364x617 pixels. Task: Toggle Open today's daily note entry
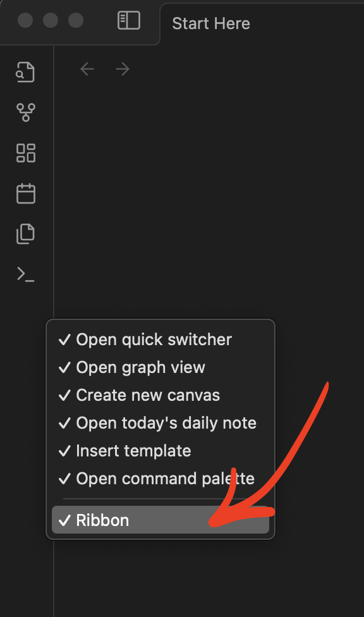[161, 423]
